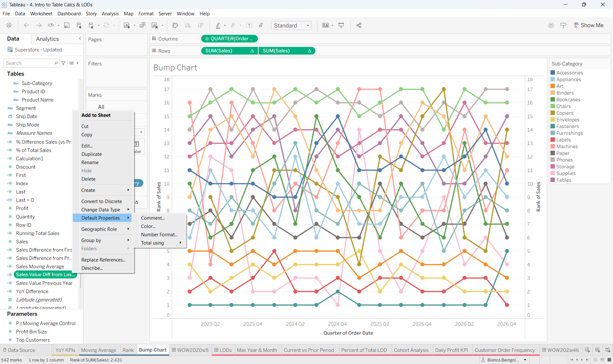Viewport: 613px width, 364px height.
Task: Click the New Worksheet icon at bottom
Action: pyautogui.click(x=587, y=350)
